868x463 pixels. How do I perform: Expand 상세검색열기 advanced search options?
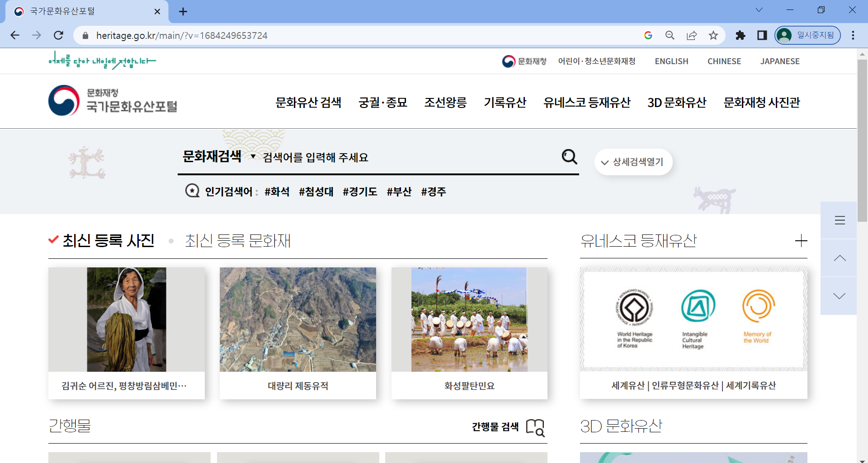tap(633, 161)
